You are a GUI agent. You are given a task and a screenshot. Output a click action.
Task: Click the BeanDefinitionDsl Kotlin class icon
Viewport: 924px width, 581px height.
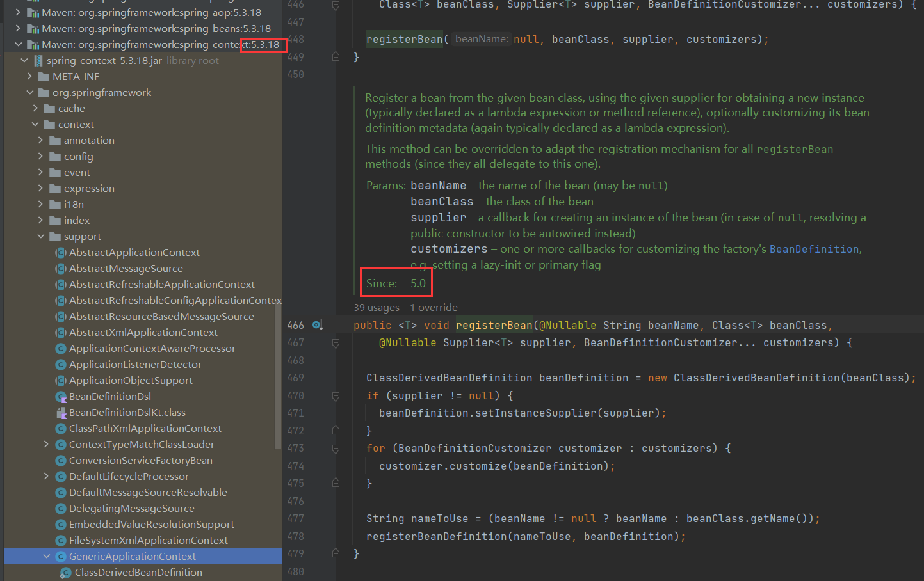coord(61,397)
